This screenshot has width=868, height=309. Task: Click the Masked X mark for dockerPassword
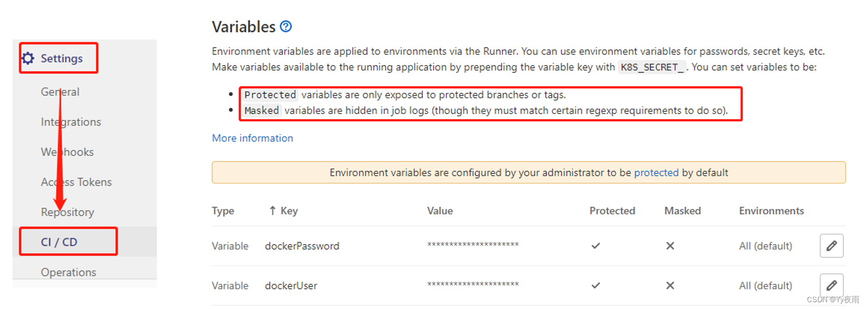point(670,246)
